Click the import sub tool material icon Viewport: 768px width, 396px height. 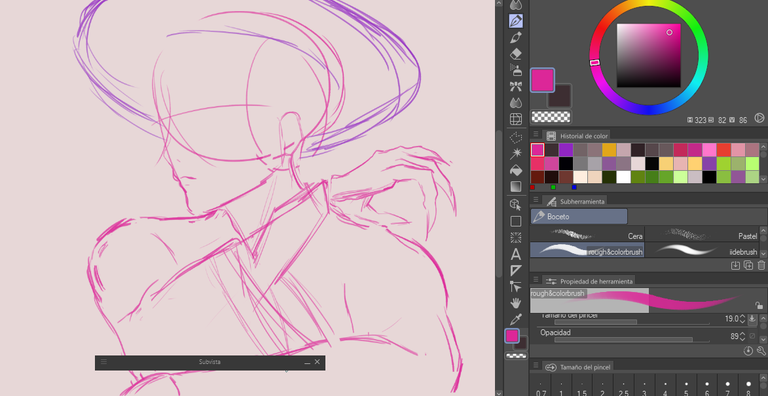click(735, 266)
